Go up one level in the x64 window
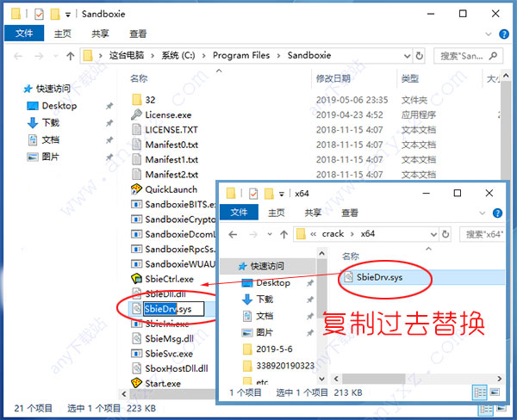This screenshot has width=517, height=420. [x=283, y=234]
